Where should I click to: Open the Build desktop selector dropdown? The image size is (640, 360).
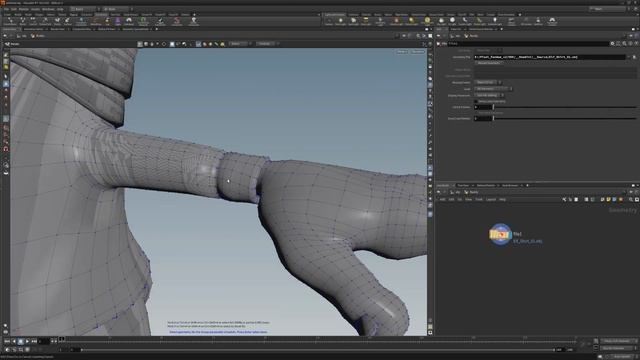point(84,9)
